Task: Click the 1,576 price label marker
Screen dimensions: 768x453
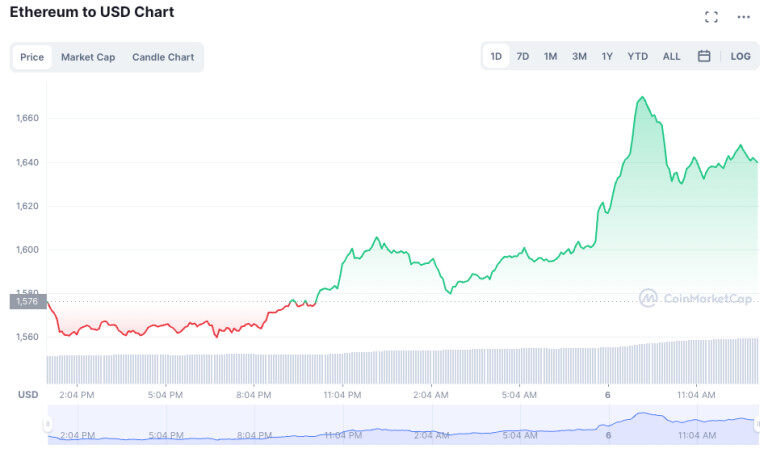Action: [27, 301]
